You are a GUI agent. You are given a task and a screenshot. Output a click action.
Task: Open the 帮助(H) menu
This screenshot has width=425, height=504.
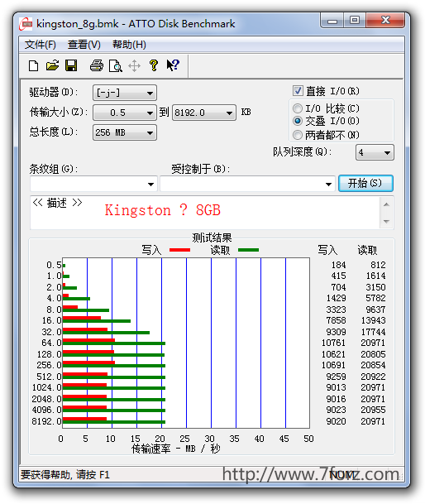tap(129, 45)
